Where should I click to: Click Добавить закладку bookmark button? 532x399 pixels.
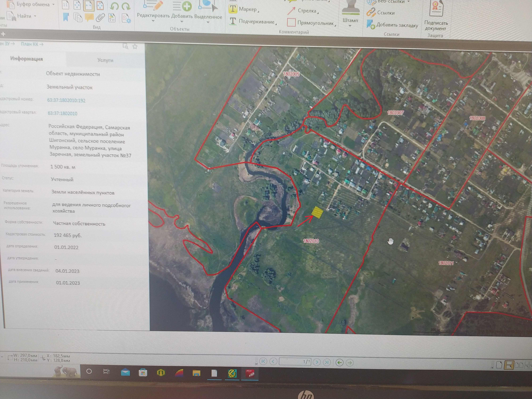(x=392, y=25)
